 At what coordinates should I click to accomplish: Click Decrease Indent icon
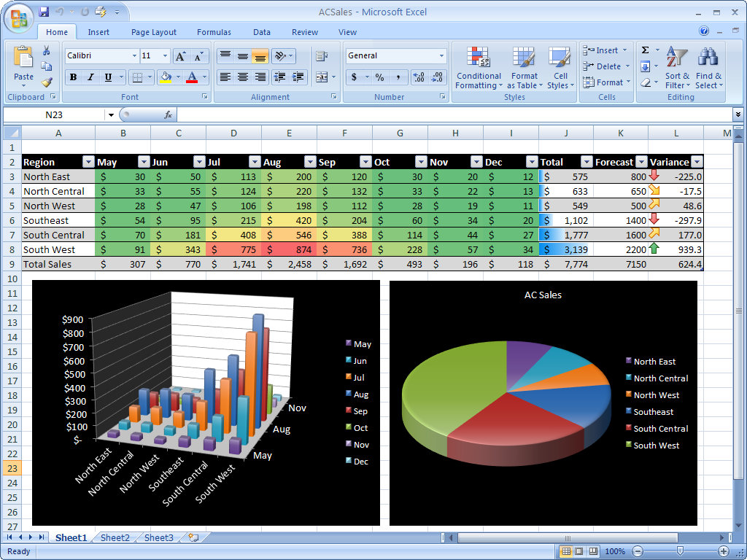tap(280, 77)
